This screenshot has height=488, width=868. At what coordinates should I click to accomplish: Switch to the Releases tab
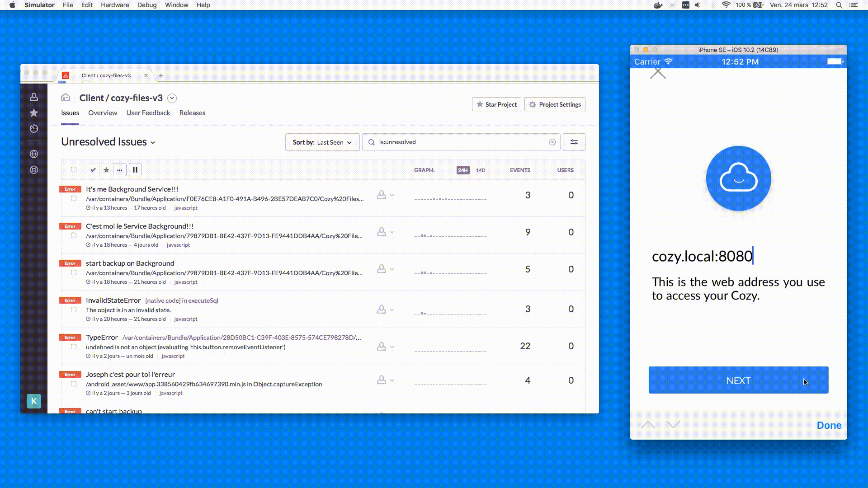pos(192,113)
